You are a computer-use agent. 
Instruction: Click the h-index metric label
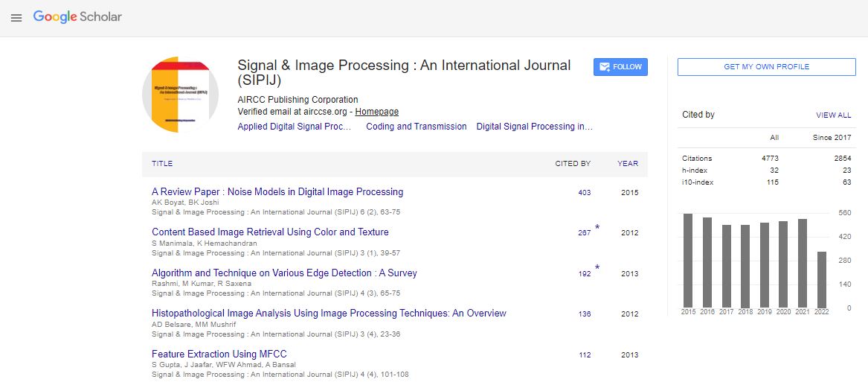coord(695,171)
